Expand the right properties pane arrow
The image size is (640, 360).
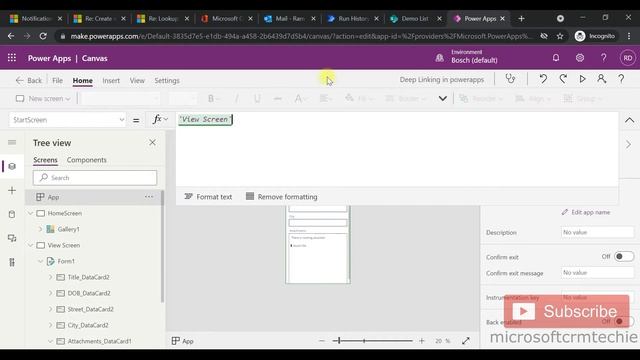pyautogui.click(x=629, y=144)
